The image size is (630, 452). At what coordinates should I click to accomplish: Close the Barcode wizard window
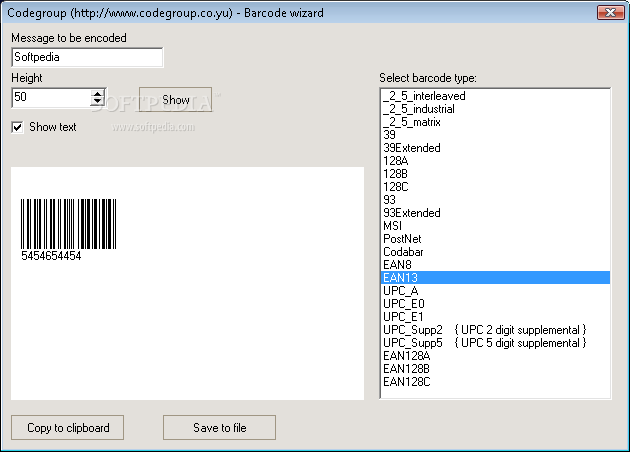click(x=610, y=12)
